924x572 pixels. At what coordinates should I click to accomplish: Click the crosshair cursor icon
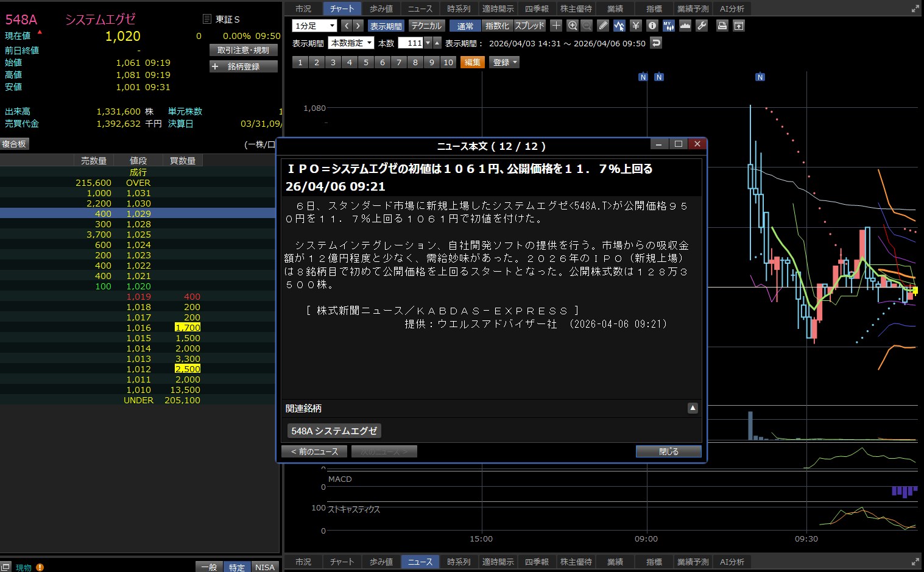(556, 26)
